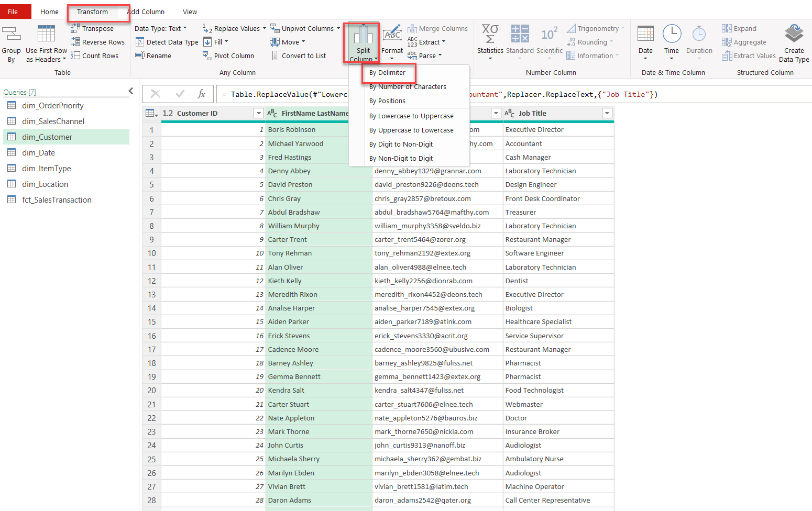
Task: Select the dim_Location query
Action: click(67, 184)
